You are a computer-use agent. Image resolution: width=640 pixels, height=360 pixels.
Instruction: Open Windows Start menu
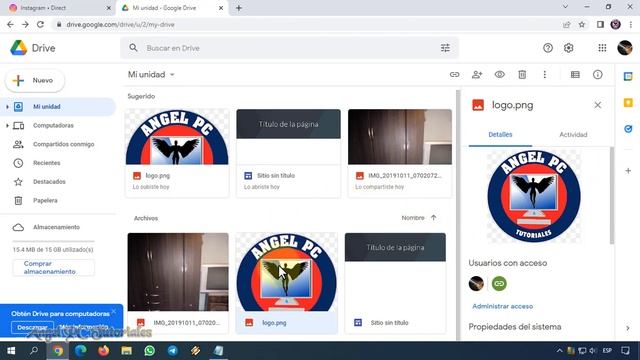(11, 351)
